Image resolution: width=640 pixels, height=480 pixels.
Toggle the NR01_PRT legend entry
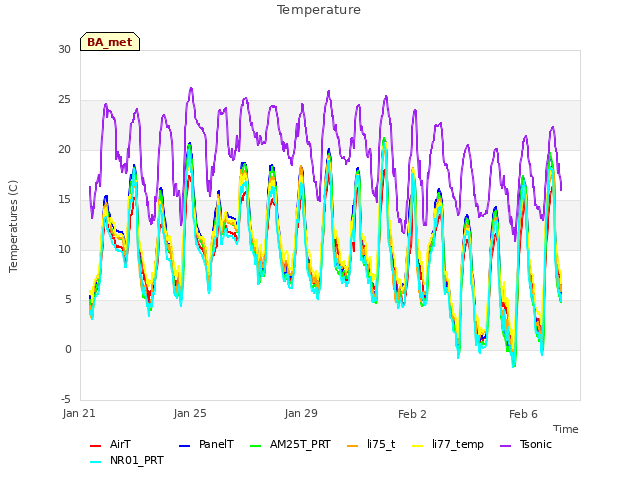coord(127,460)
